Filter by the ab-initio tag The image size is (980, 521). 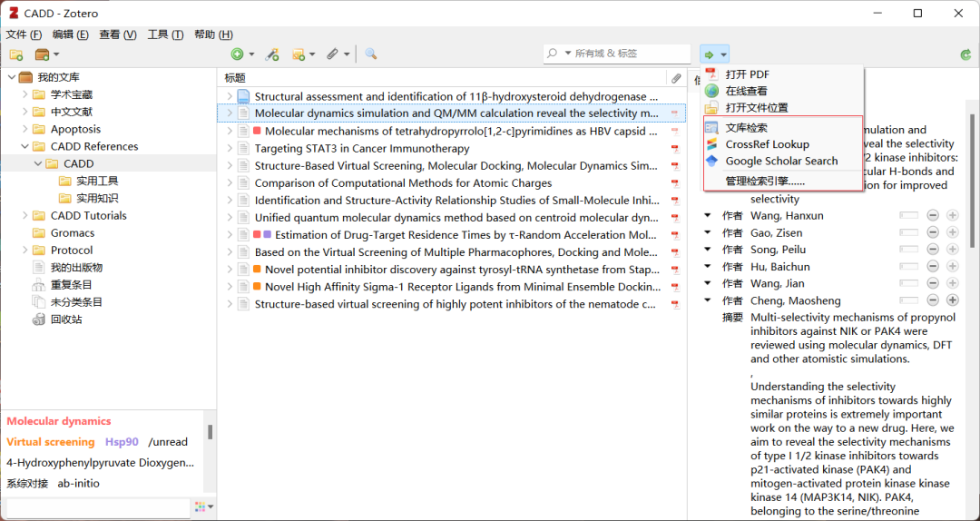coord(78,484)
